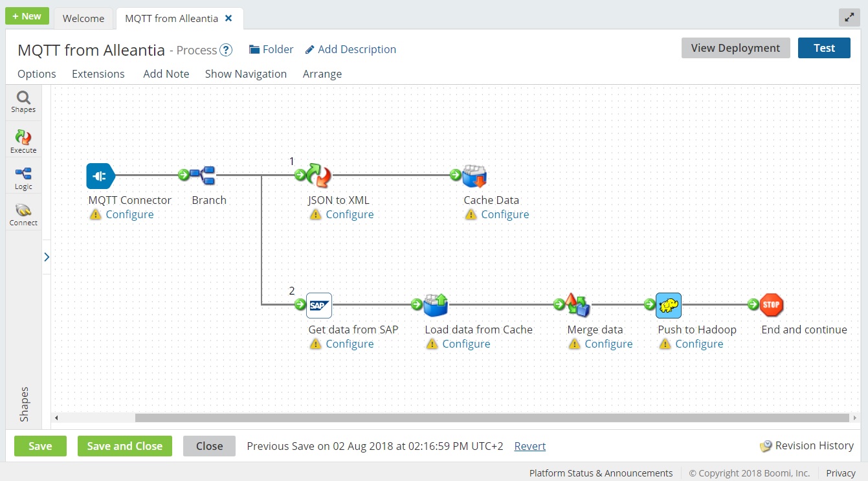Switch to MQTT from Alleantia tab
The width and height of the screenshot is (868, 481).
(172, 18)
